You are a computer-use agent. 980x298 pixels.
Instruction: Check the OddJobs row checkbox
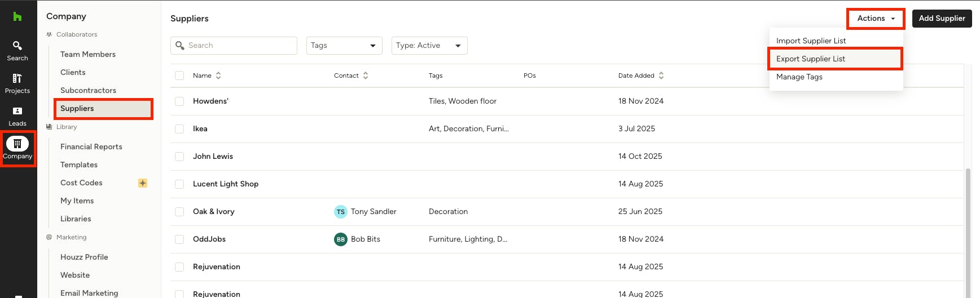click(x=179, y=239)
